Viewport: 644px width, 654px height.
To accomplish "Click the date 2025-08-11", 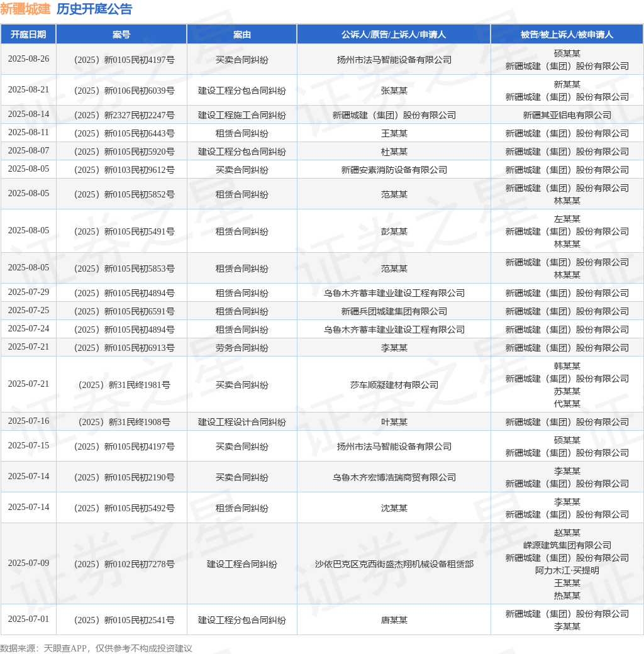I will pyautogui.click(x=28, y=133).
